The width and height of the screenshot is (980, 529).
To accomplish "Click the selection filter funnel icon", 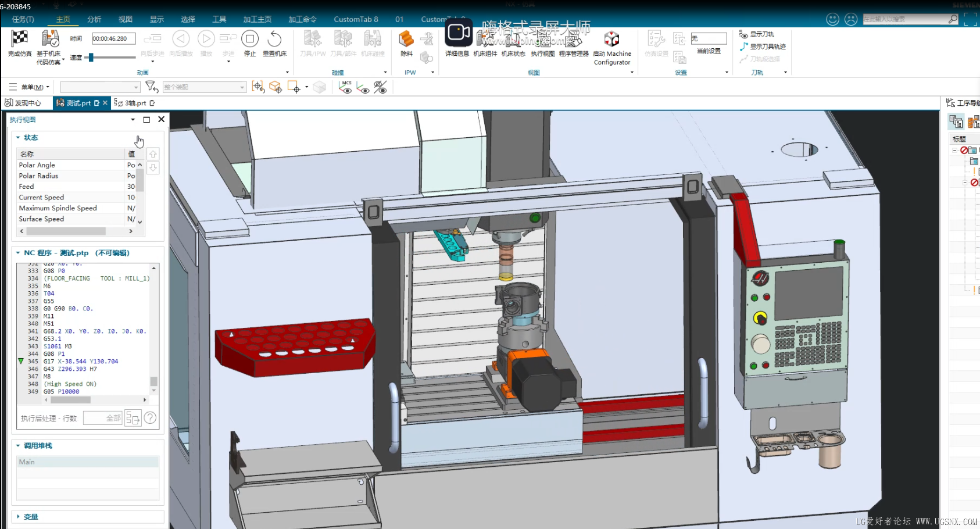I will (x=152, y=87).
